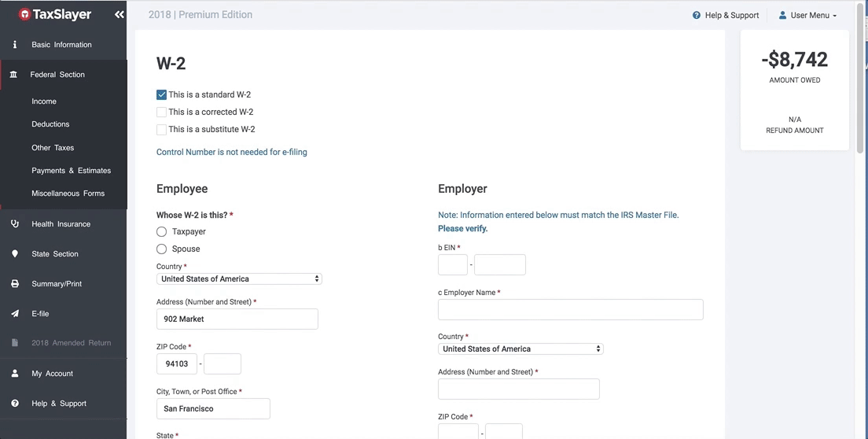Select the Taxpayer radio button
868x439 pixels.
pos(162,231)
